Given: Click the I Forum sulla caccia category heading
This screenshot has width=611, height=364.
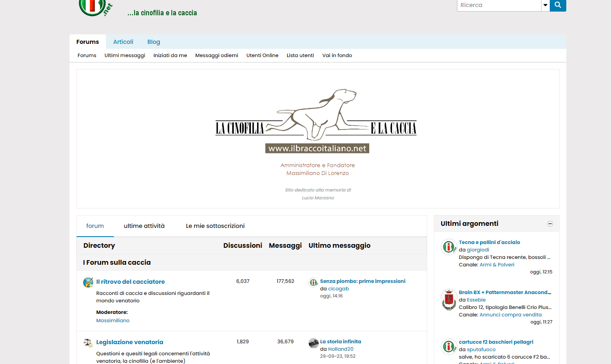Looking at the screenshot, I should click(117, 262).
